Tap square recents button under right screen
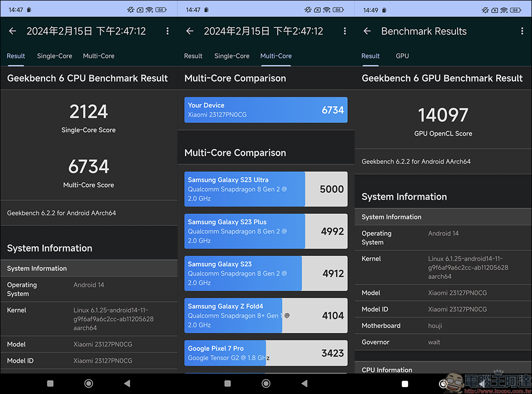532x394 pixels. (x=405, y=383)
